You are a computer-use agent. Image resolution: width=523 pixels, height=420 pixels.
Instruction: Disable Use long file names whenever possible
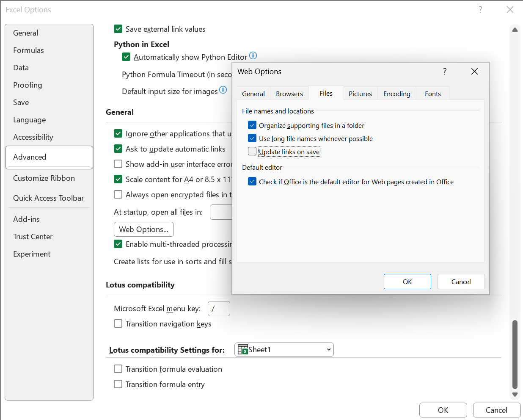click(253, 138)
